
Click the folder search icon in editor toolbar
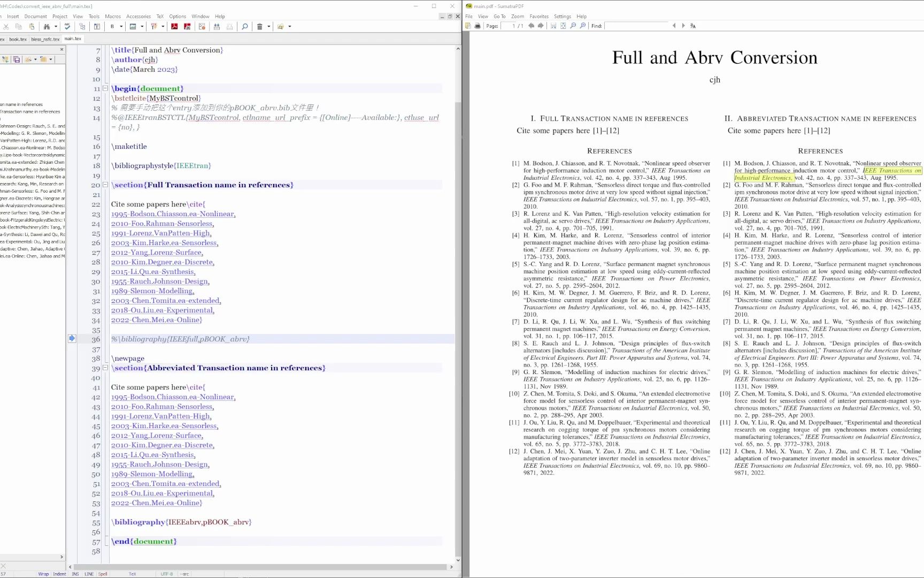(280, 26)
